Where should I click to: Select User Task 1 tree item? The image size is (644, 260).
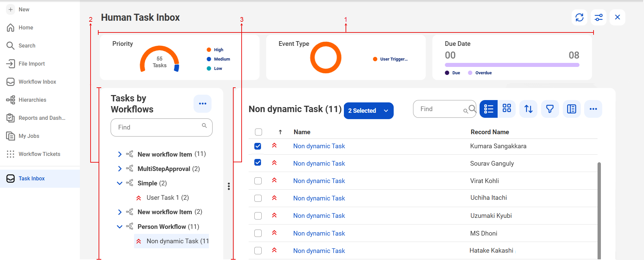tap(167, 197)
